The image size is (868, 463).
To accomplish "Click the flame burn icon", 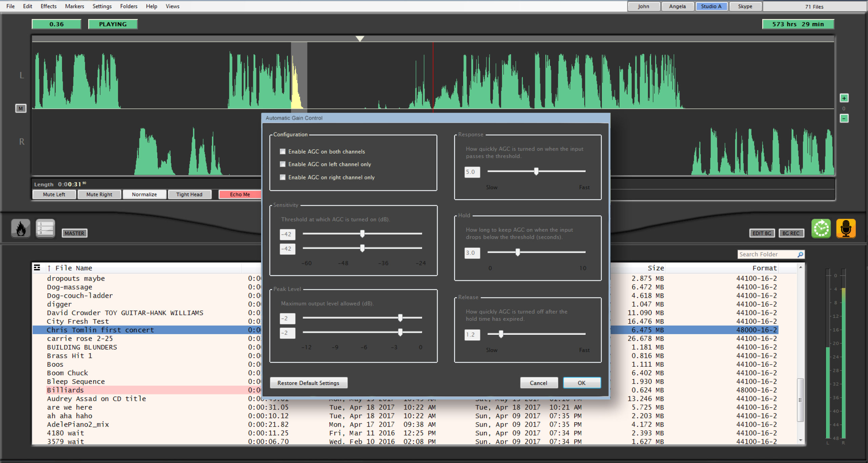I will click(21, 228).
